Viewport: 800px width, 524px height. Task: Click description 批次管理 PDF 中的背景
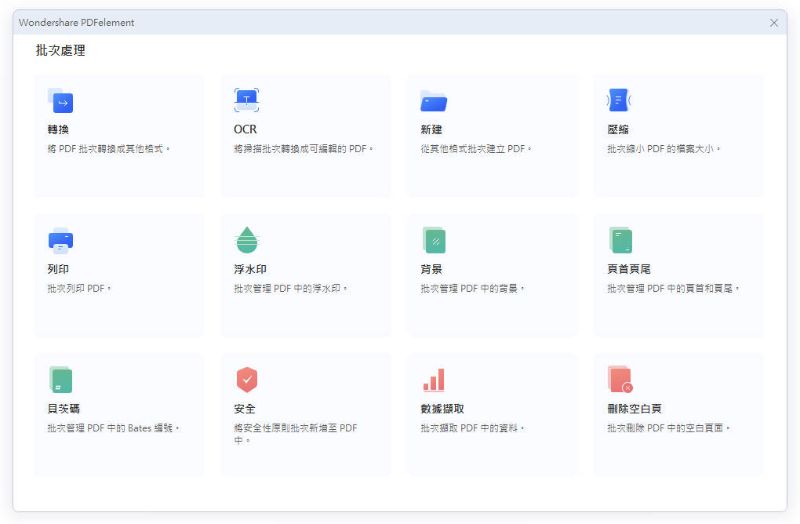(472, 289)
